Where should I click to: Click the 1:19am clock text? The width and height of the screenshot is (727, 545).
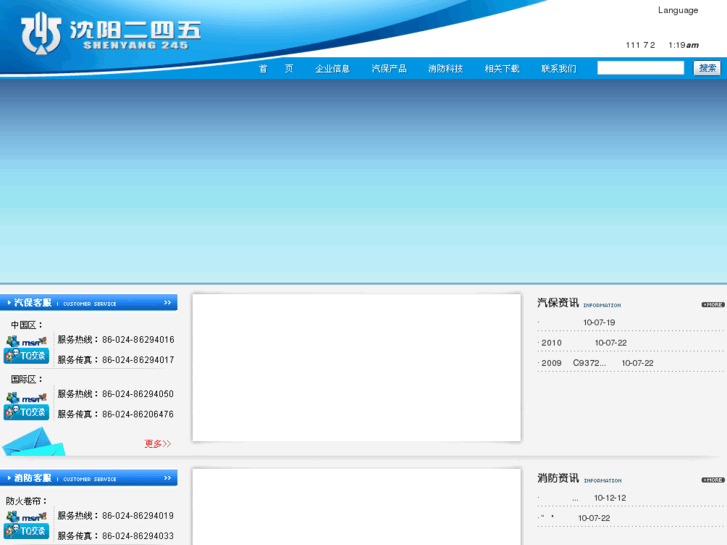[683, 45]
